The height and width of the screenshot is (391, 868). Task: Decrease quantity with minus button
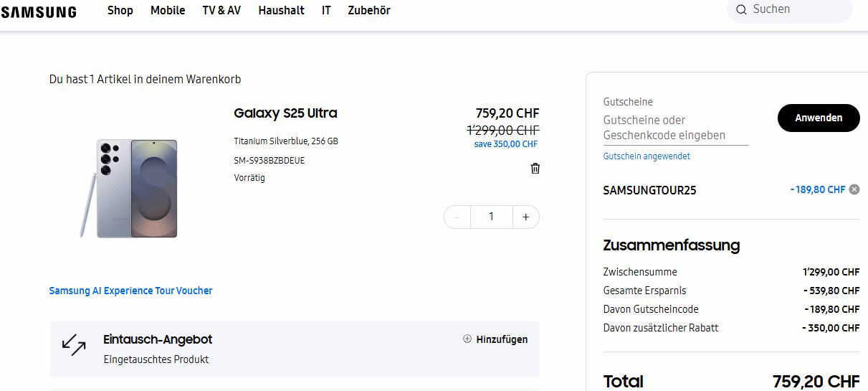coord(457,217)
